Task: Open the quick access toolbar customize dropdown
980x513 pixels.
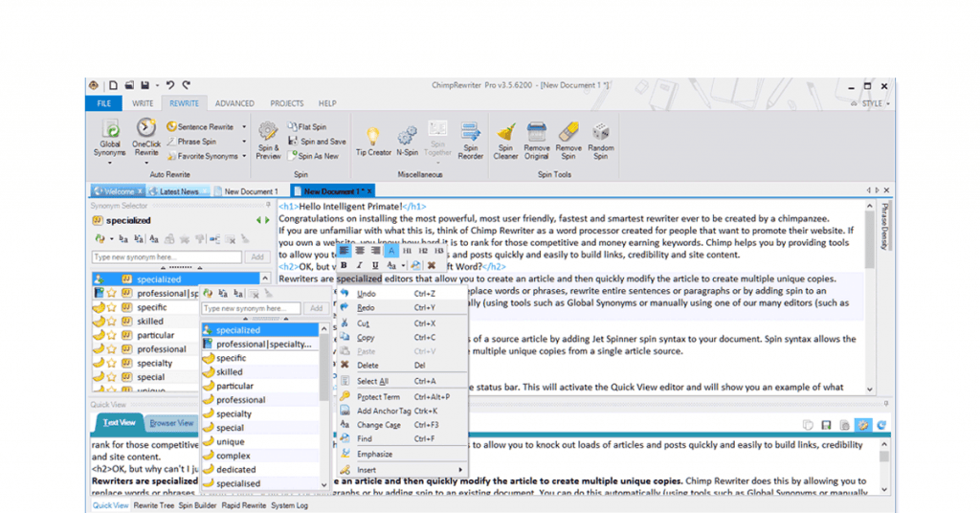Action: [x=158, y=85]
